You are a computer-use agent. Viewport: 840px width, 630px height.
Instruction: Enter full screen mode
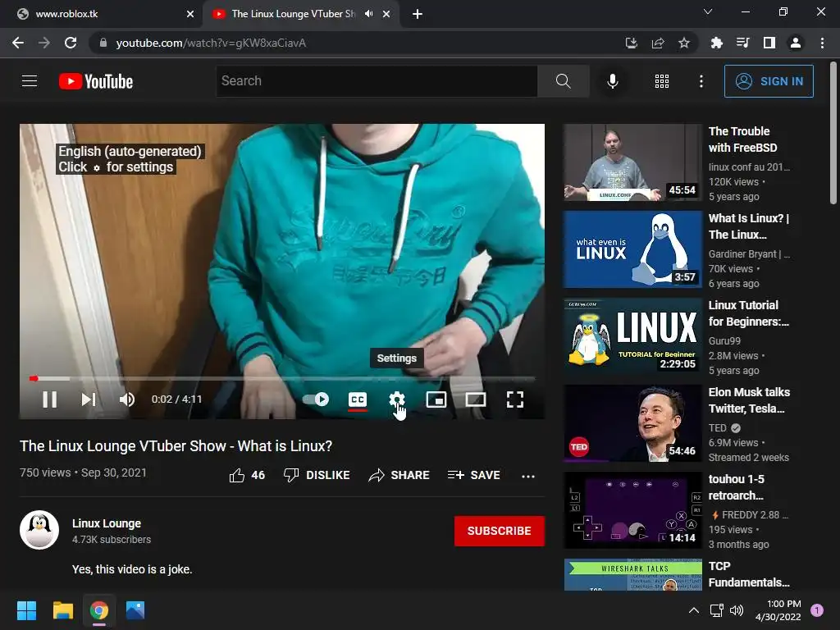pos(515,399)
